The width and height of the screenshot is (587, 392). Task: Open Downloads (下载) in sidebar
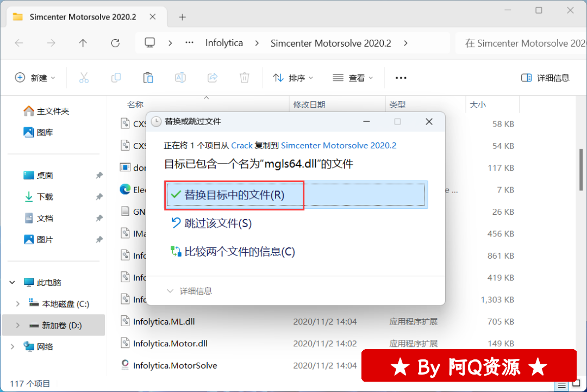tap(39, 197)
